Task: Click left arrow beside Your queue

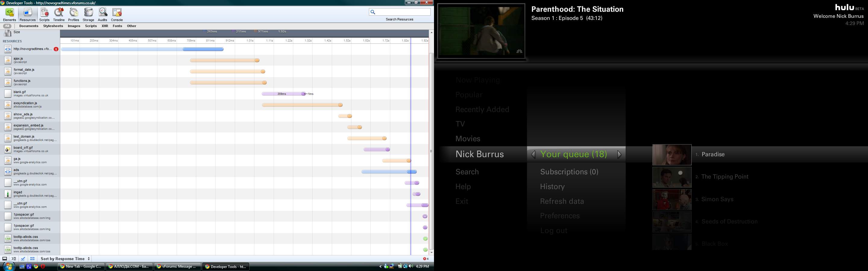Action: click(533, 154)
